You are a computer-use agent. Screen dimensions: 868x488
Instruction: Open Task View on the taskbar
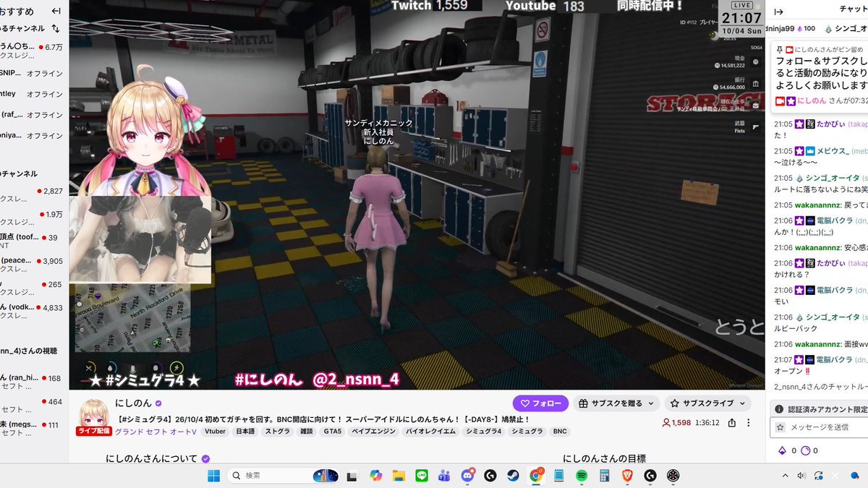[352, 476]
